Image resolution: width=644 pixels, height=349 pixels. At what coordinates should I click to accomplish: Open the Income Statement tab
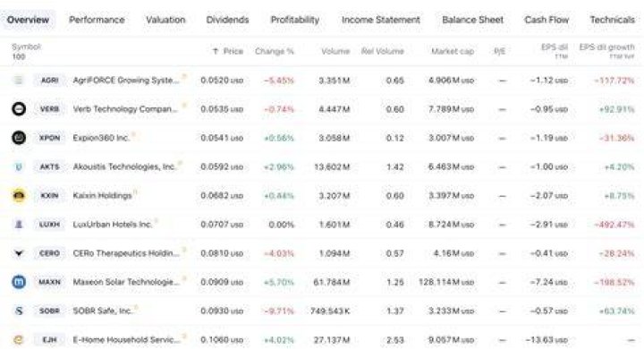pyautogui.click(x=381, y=20)
